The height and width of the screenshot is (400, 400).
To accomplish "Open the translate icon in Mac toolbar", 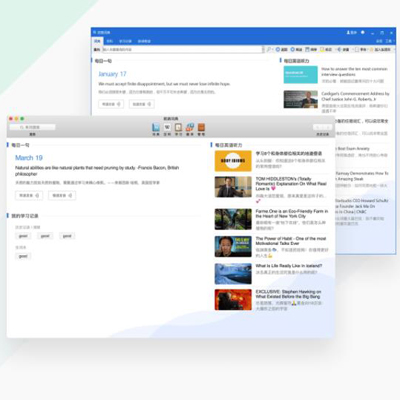I will click(190, 127).
